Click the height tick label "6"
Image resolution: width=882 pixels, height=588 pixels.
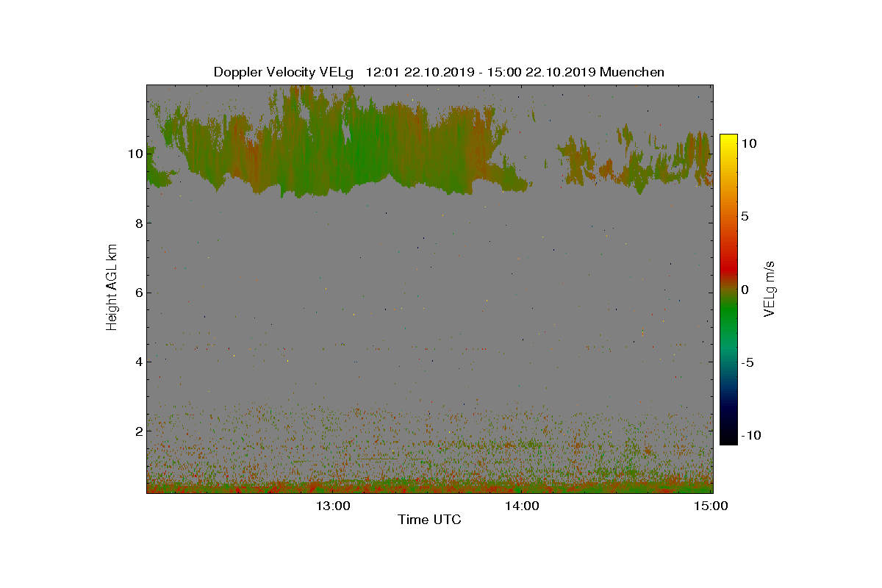(137, 292)
